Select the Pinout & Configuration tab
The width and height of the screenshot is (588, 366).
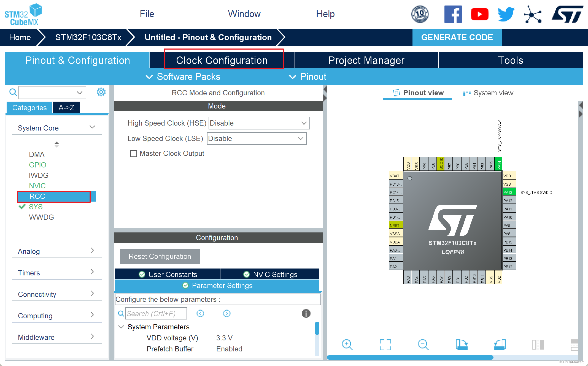[77, 60]
